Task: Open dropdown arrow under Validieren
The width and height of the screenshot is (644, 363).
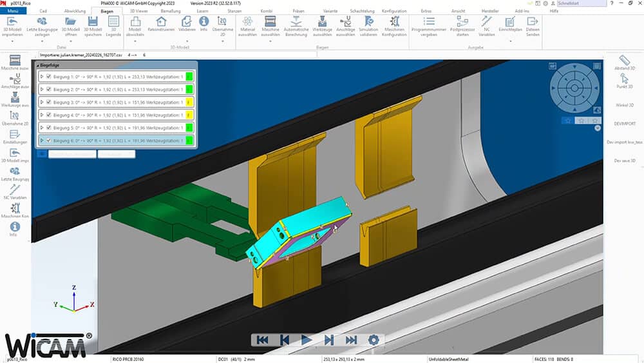Action: [x=187, y=41]
